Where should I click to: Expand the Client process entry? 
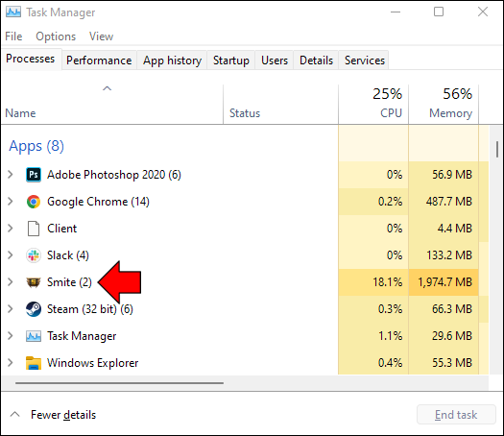tap(11, 229)
